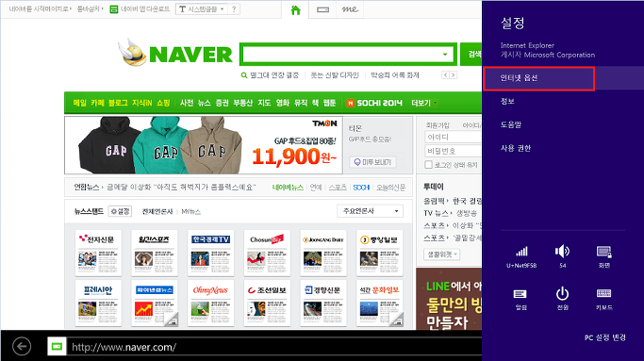
Task: Open 뉴스 in the green menu bar
Action: tap(204, 103)
